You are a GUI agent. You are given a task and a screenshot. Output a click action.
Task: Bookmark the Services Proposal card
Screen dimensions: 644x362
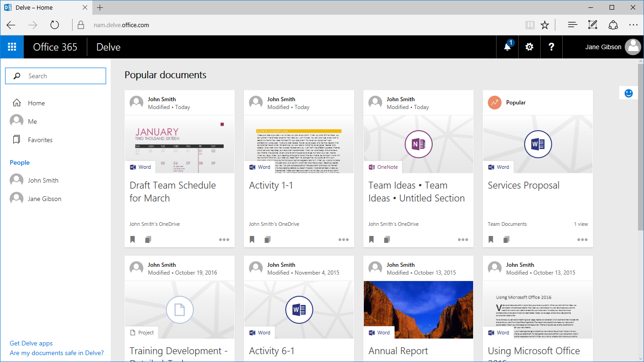click(x=491, y=239)
